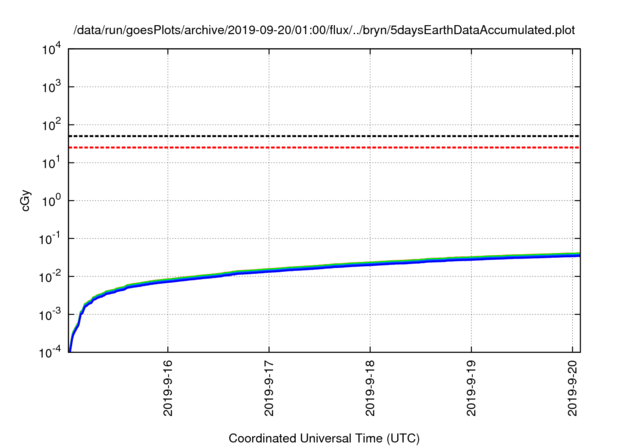Image resolution: width=640 pixels, height=448 pixels.
Task: Click the 10^-2 y-axis tick label
Action: (51, 277)
